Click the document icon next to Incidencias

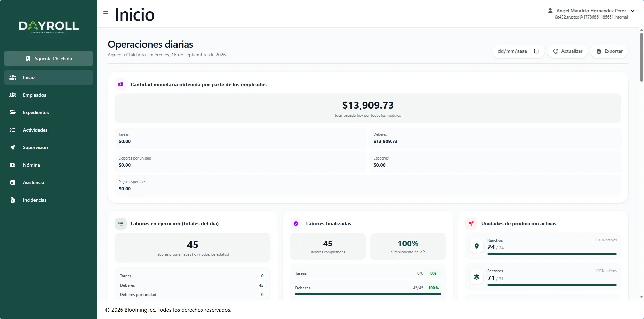[x=13, y=200]
